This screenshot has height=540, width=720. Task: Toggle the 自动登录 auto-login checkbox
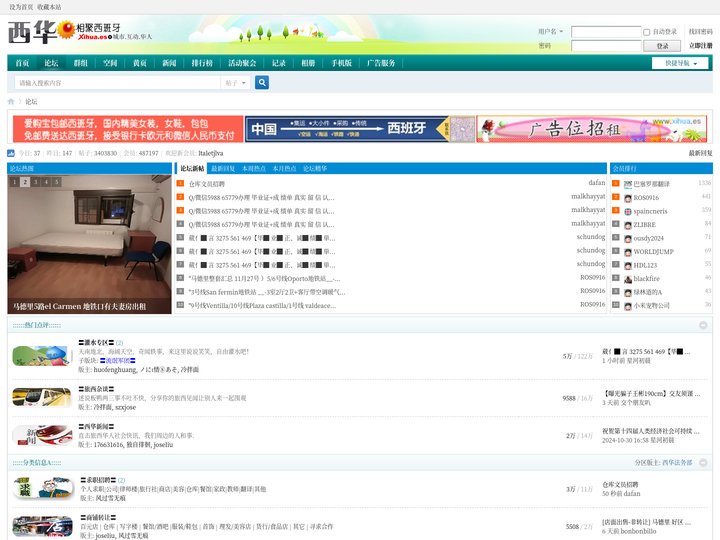tap(647, 32)
